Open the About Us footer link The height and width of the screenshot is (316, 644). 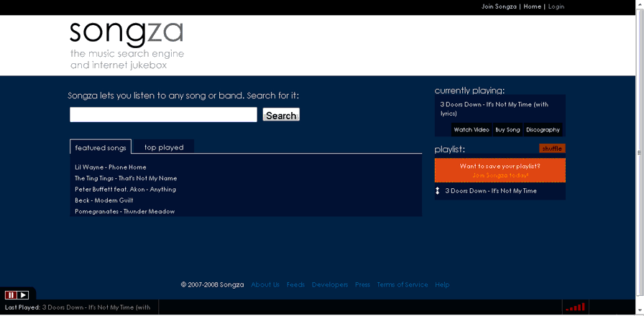coord(265,284)
